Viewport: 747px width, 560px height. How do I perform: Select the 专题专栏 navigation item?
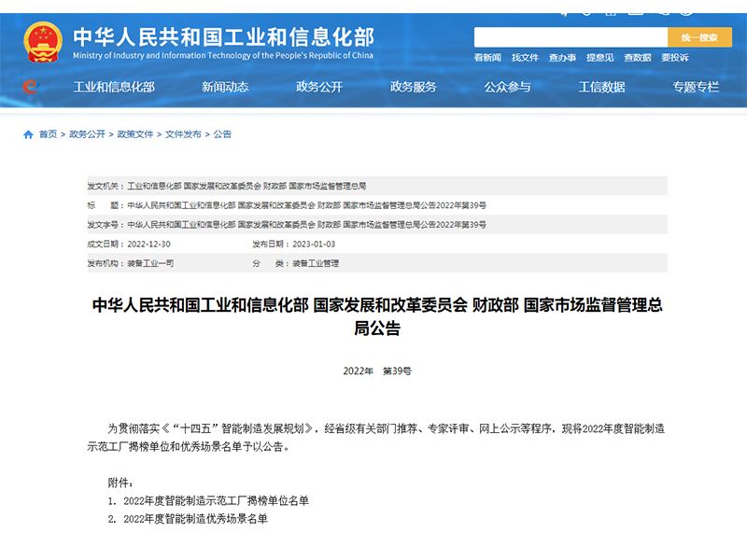point(695,89)
